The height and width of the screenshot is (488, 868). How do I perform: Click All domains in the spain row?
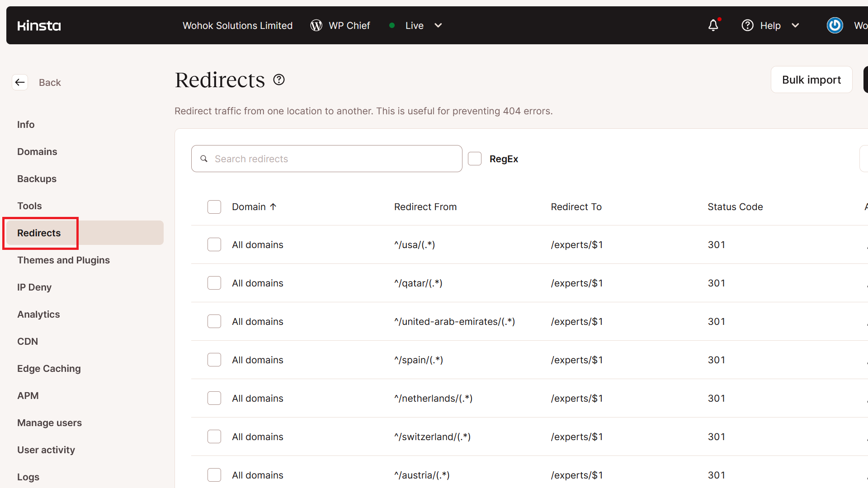258,360
